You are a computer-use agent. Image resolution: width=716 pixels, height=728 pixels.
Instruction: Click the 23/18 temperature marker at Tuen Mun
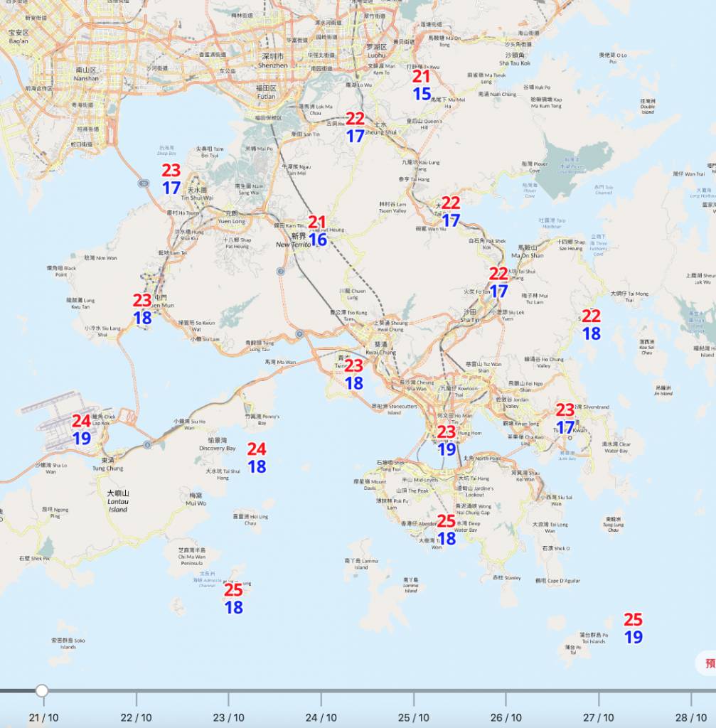point(142,309)
